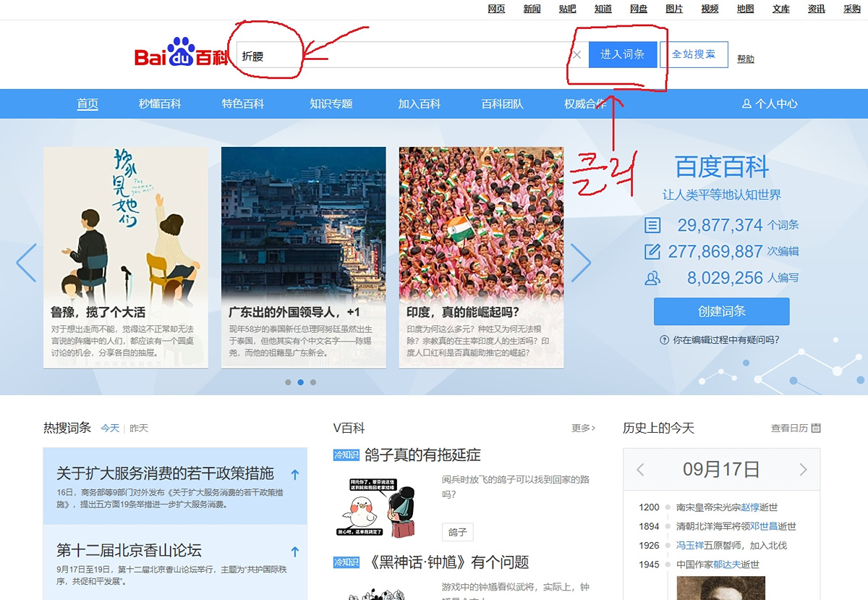Go to previous carousel slide arrow

(x=26, y=262)
